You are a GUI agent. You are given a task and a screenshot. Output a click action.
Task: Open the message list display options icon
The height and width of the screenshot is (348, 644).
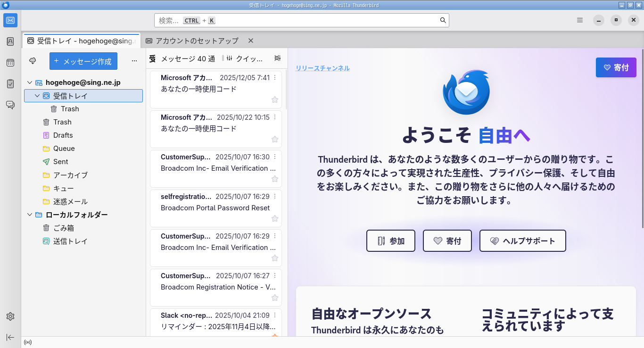(x=277, y=58)
